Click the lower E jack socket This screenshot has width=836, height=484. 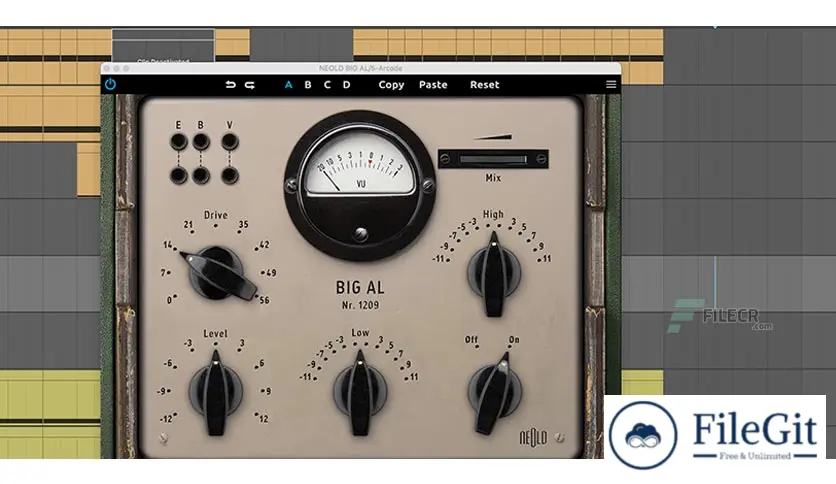pos(179,175)
